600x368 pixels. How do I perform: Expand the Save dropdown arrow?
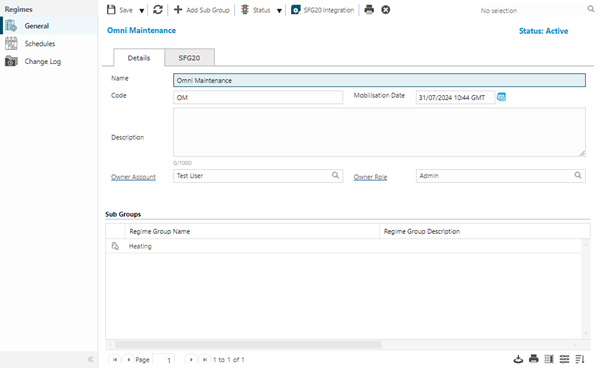pyautogui.click(x=142, y=10)
